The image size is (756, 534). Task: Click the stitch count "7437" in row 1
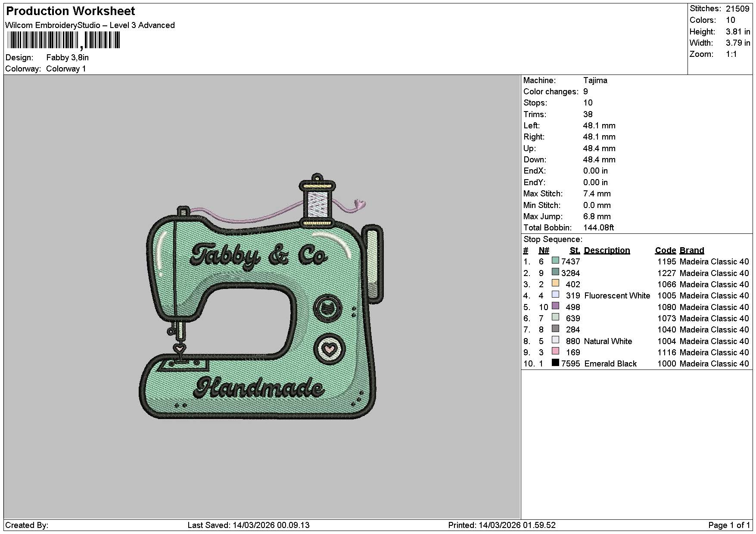[x=571, y=261]
